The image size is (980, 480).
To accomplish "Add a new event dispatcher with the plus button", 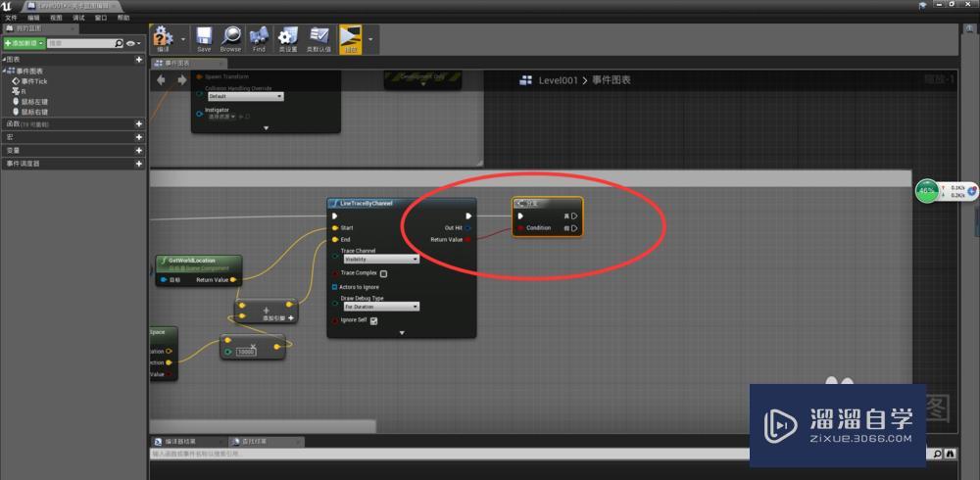I will tap(139, 164).
